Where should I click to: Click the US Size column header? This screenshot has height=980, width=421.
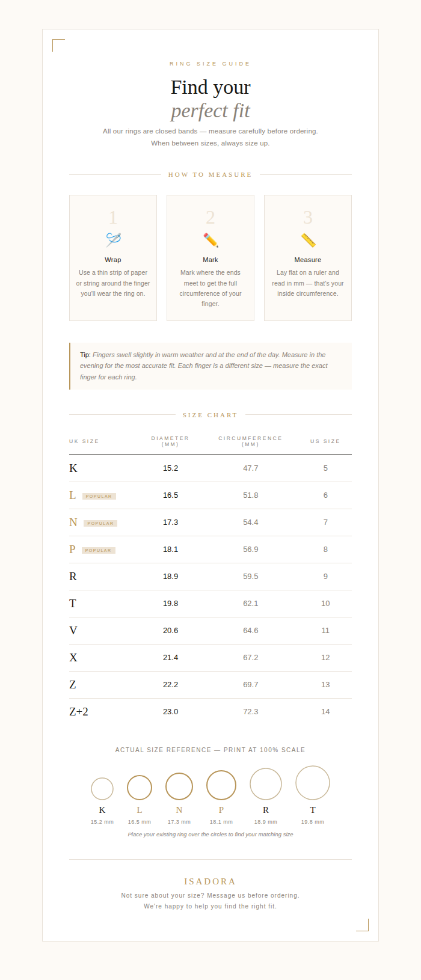[x=325, y=441]
